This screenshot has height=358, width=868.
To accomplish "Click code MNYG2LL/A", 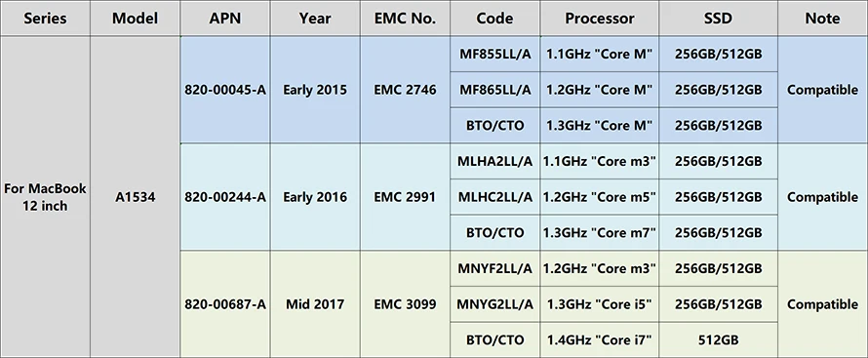I will click(x=494, y=303).
